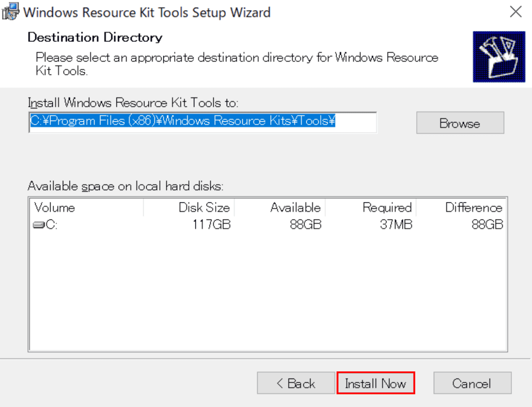532x407 pixels.
Task: Select the C: volume row label
Action: tap(51, 225)
